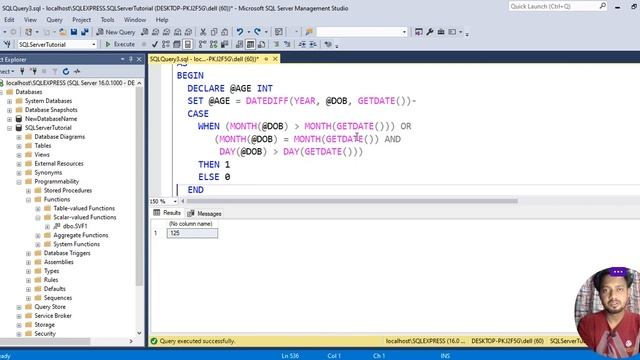Click the Object Explorer horizontal scrollbar
Image resolution: width=640 pixels, height=360 pixels.
pos(45,341)
